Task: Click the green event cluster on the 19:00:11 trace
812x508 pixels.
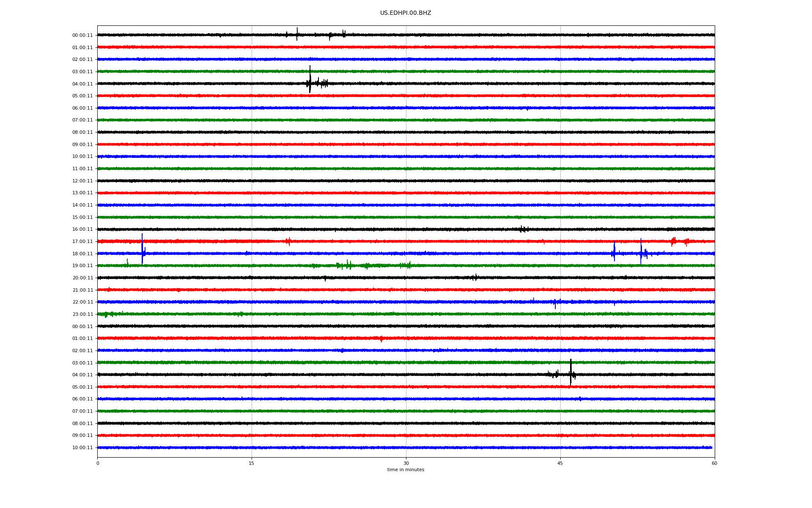Action: point(348,265)
